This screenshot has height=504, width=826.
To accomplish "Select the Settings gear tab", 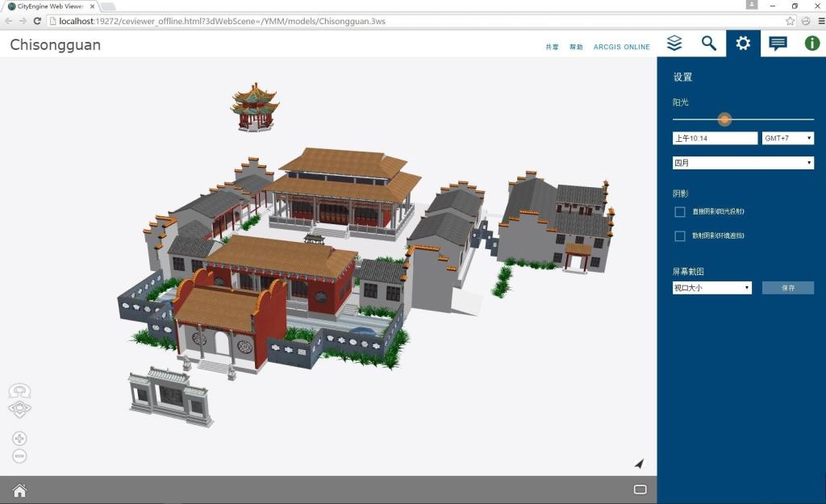I will [743, 44].
